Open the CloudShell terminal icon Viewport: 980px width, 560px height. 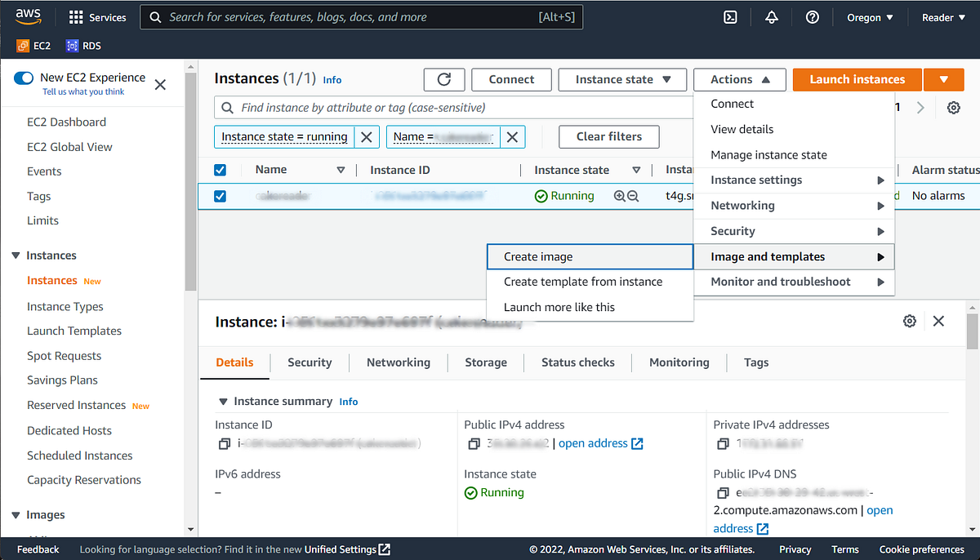pyautogui.click(x=732, y=17)
